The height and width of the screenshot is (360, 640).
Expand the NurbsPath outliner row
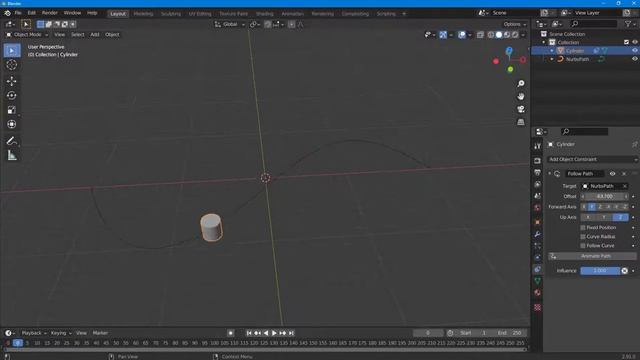(552, 59)
